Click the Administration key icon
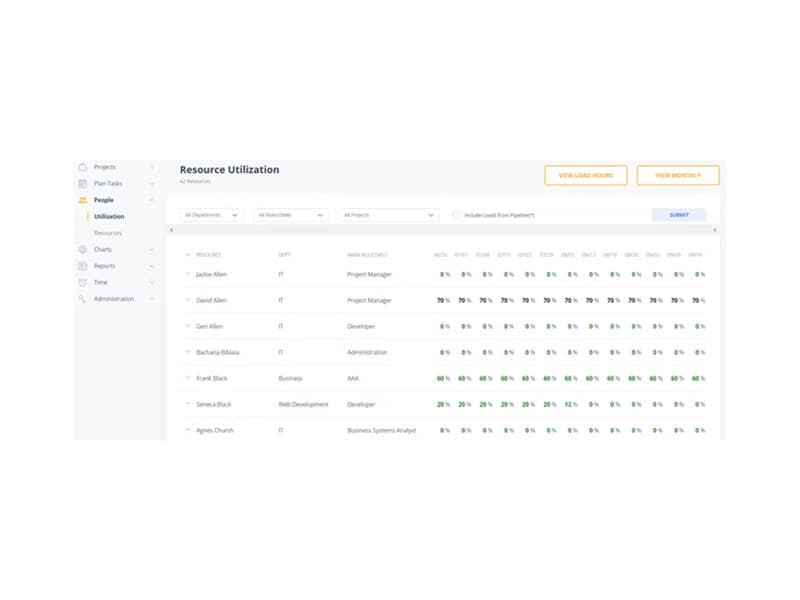 click(83, 299)
